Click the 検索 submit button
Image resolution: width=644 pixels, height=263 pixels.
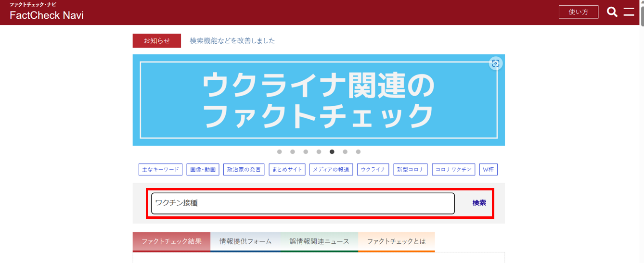pyautogui.click(x=479, y=203)
